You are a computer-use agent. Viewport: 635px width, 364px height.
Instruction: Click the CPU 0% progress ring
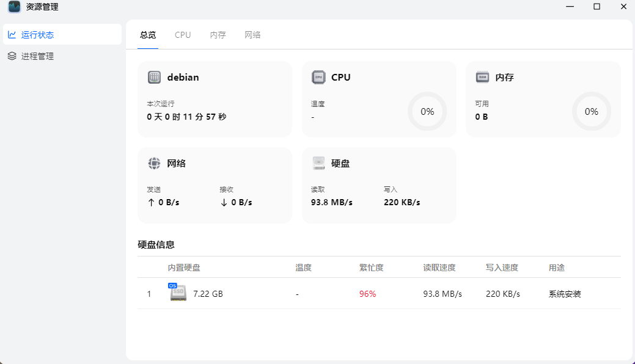tap(427, 111)
